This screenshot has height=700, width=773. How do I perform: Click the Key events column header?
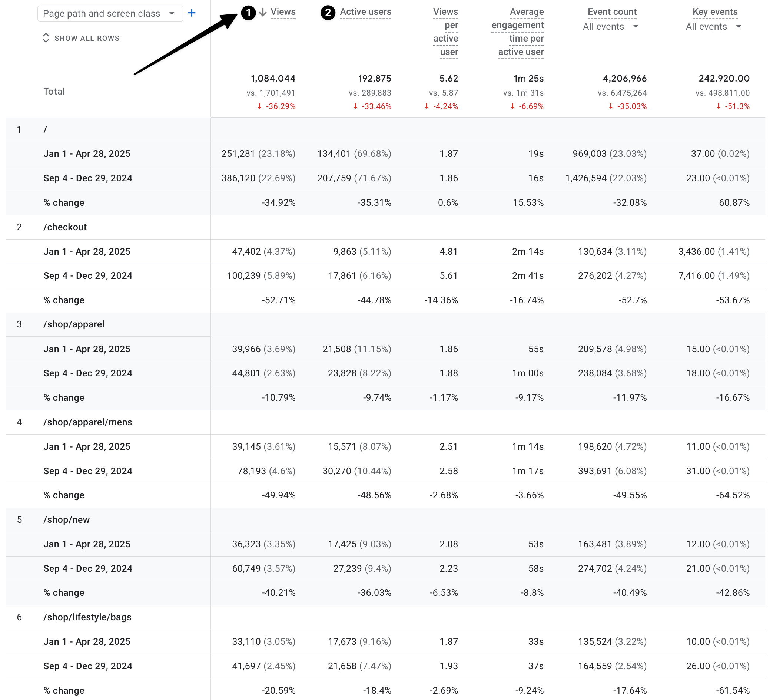(x=715, y=12)
